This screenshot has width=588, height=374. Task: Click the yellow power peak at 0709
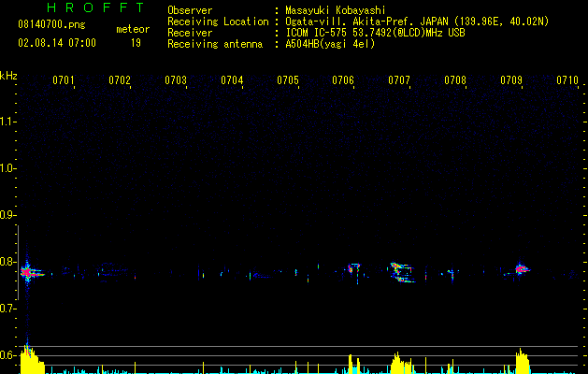pyautogui.click(x=523, y=362)
